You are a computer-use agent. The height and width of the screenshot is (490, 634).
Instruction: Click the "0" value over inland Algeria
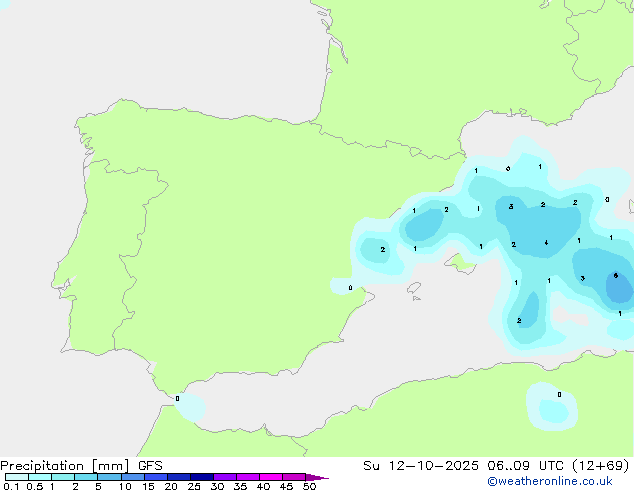click(559, 395)
